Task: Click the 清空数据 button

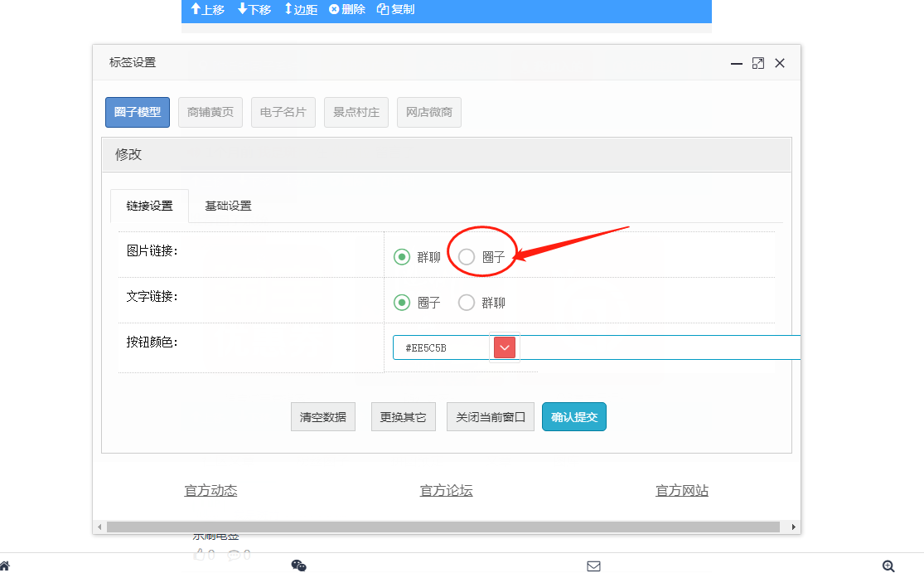Action: (322, 417)
